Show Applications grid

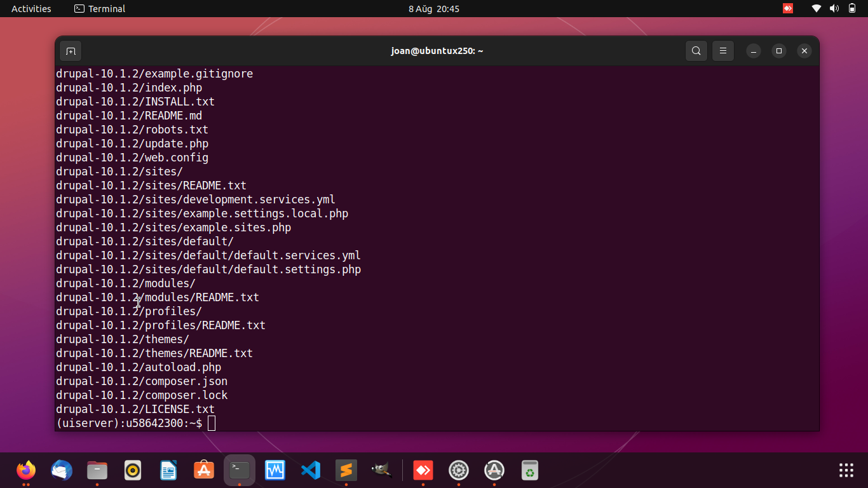point(846,470)
